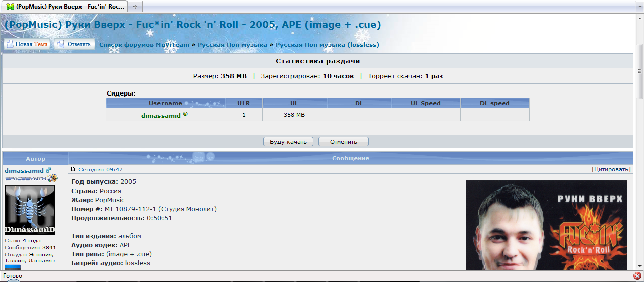The height and width of the screenshot is (282, 644).
Task: Click the Новая Тема button
Action: point(27,44)
